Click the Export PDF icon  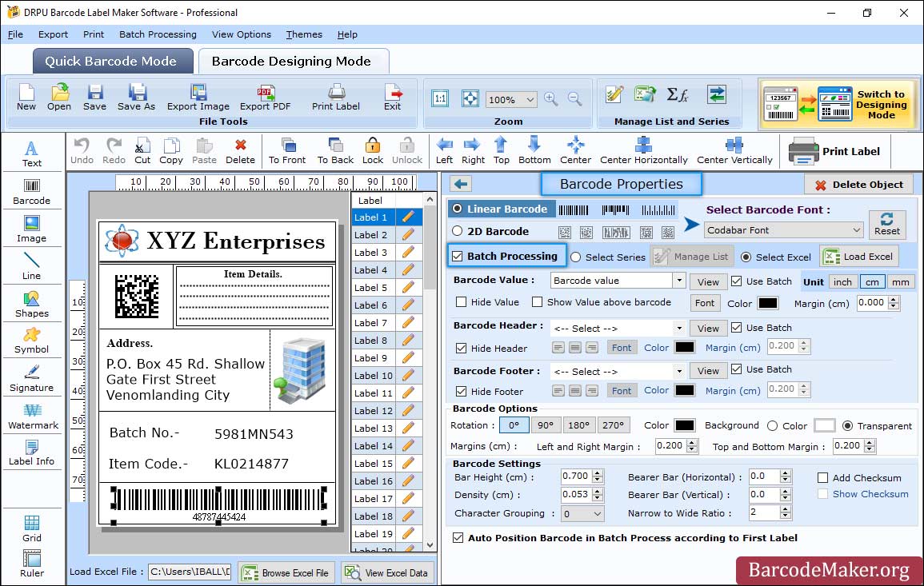pyautogui.click(x=265, y=98)
